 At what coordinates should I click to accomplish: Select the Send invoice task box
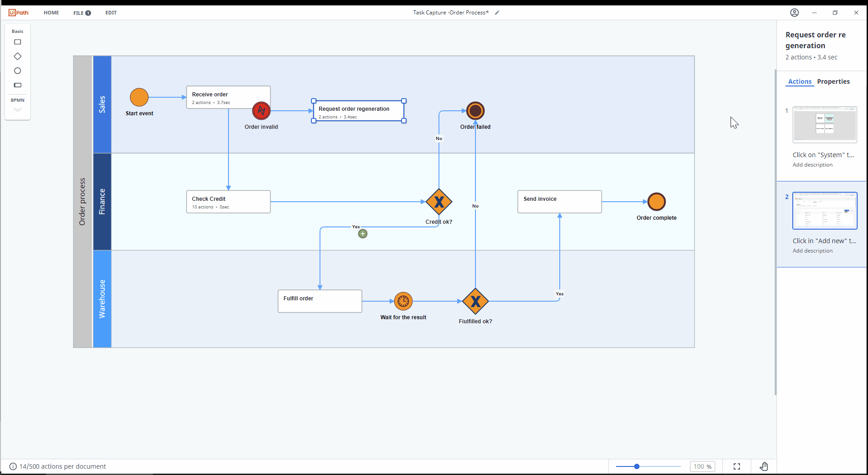coord(560,202)
